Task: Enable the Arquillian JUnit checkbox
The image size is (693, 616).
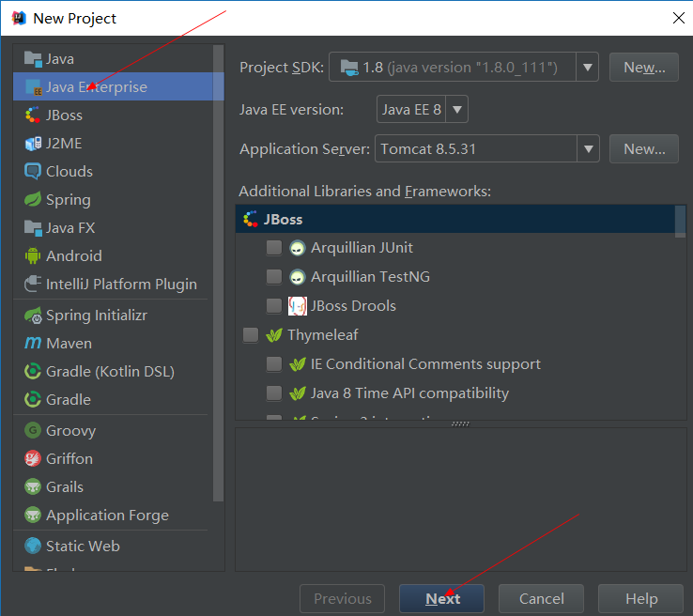Action: point(274,248)
